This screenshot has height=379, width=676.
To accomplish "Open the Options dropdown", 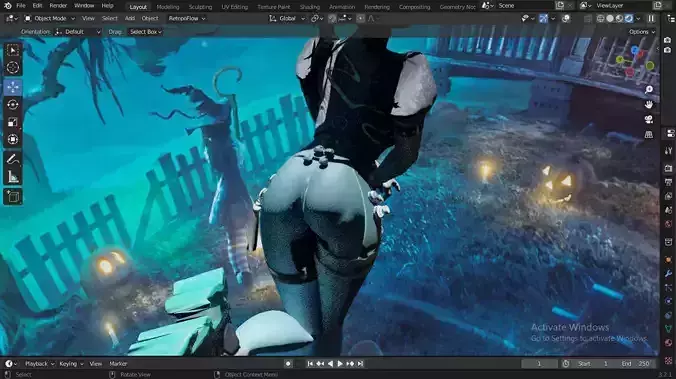I will coord(642,32).
